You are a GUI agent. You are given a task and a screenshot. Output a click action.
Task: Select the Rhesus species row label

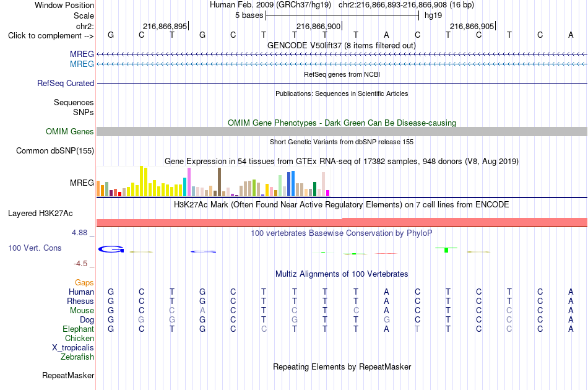point(80,301)
